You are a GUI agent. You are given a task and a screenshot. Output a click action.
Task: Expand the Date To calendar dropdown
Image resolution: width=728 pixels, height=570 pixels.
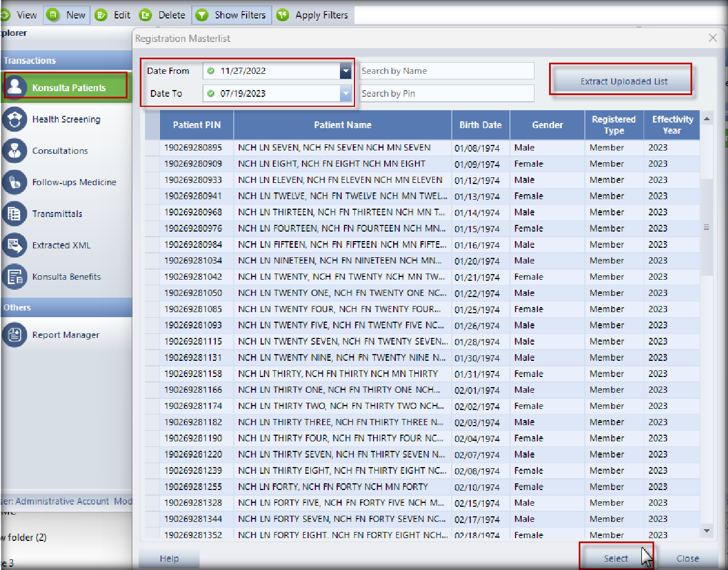pos(346,93)
